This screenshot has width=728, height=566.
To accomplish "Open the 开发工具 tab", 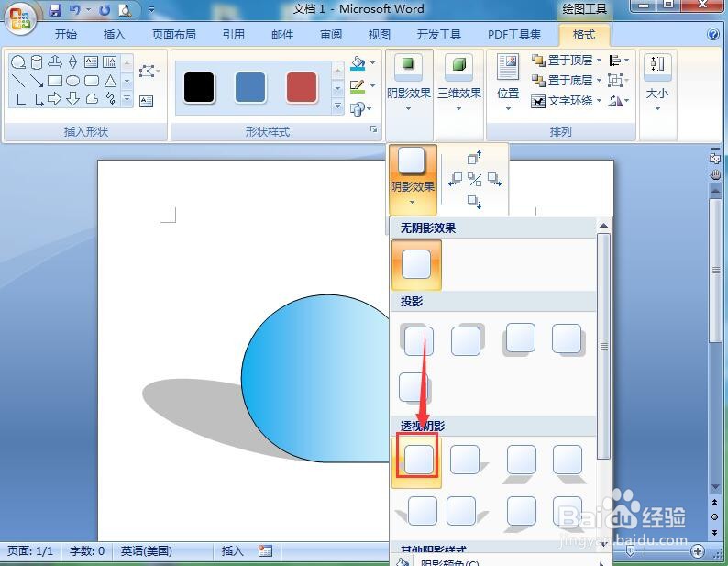I will (x=439, y=34).
